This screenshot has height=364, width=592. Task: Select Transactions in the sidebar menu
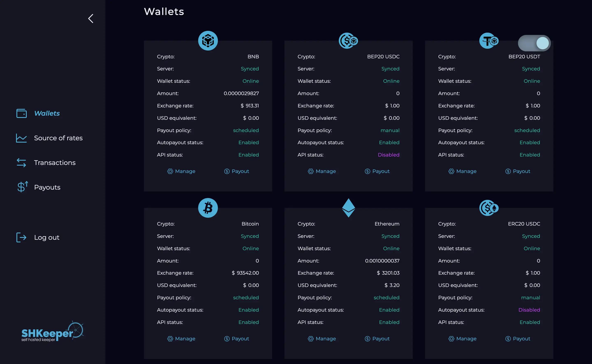coord(55,162)
